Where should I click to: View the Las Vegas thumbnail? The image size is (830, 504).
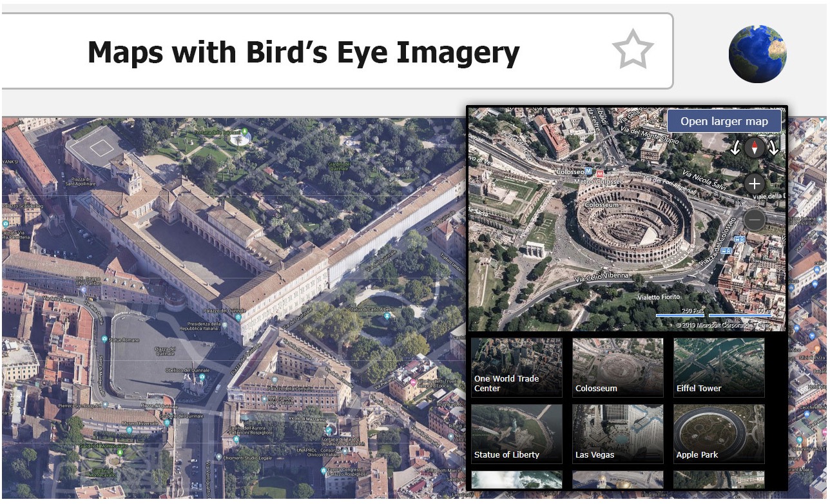(618, 434)
